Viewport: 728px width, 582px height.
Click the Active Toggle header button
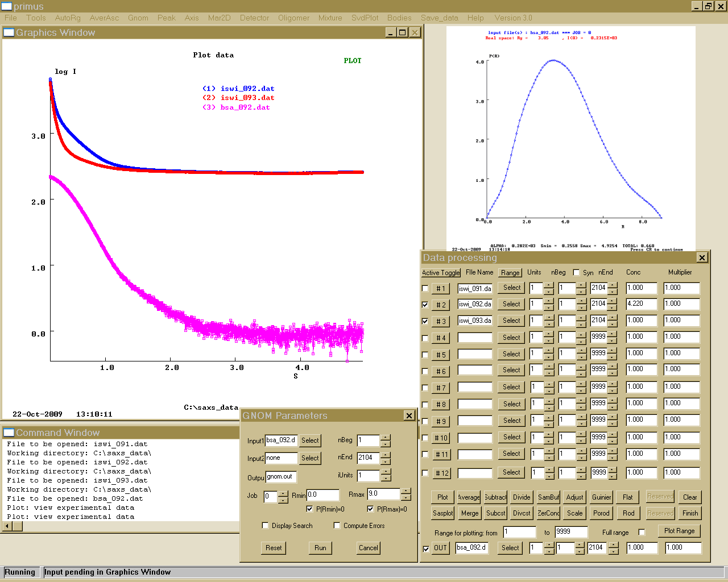(441, 273)
